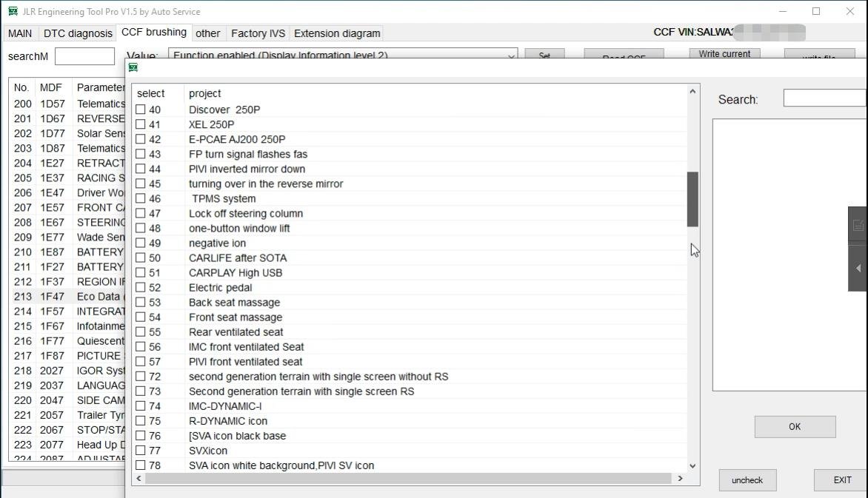This screenshot has width=868, height=498.
Task: Click scroll left arrow of project list
Action: click(x=139, y=479)
